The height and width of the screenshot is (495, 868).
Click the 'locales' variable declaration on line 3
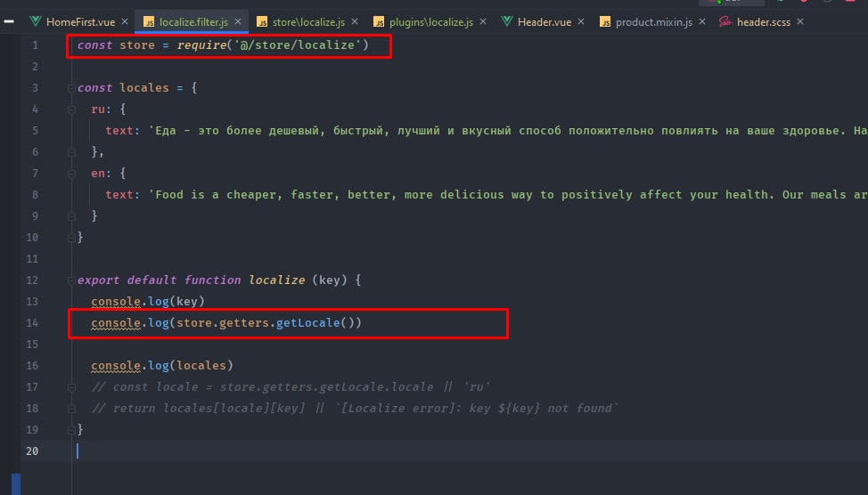(x=144, y=88)
